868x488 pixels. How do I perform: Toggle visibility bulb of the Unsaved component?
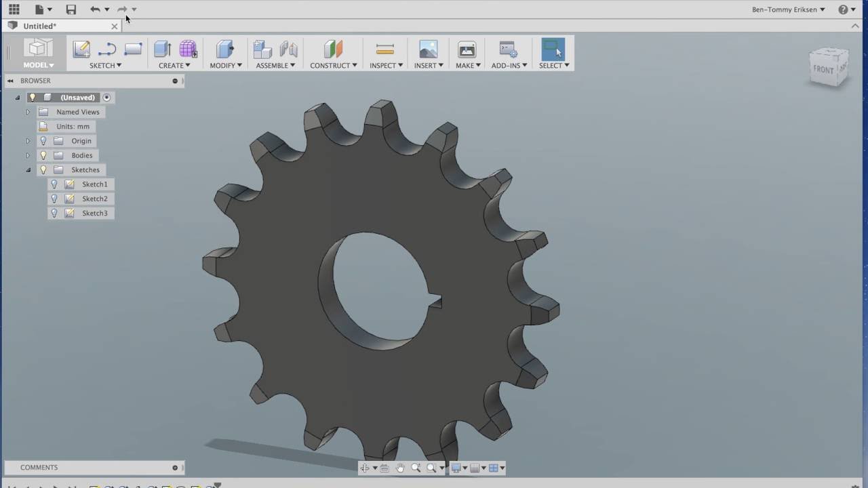click(x=32, y=98)
